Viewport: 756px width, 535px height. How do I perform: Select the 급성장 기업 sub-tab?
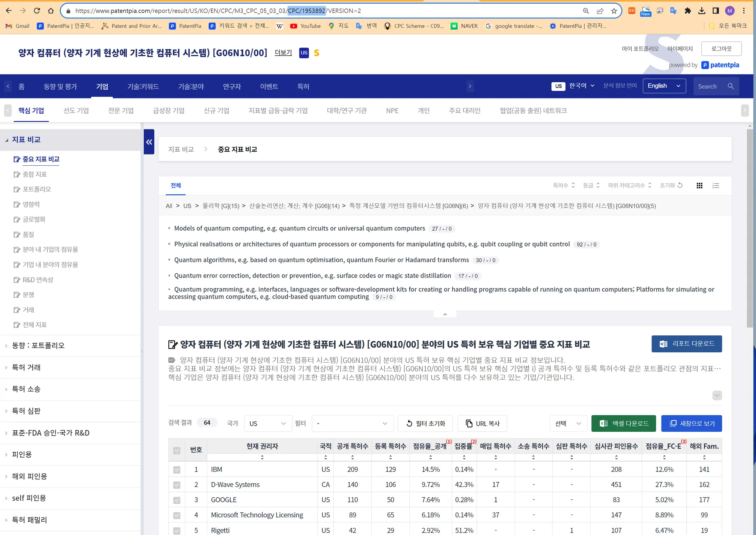tap(169, 111)
